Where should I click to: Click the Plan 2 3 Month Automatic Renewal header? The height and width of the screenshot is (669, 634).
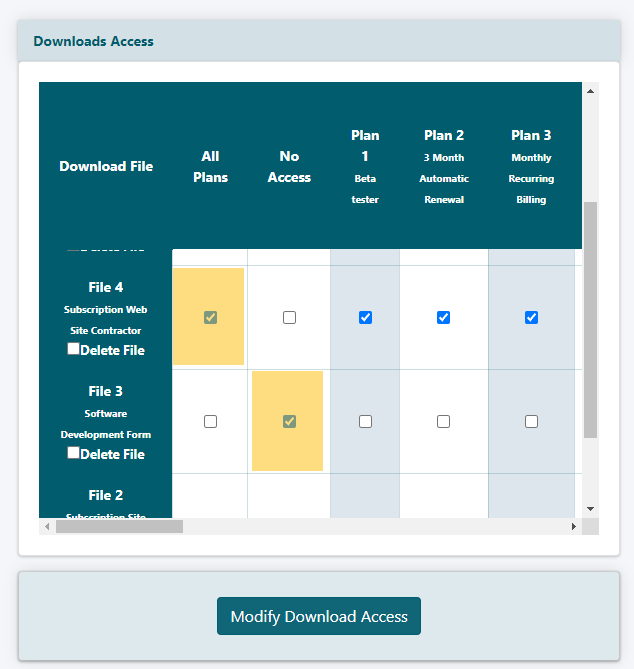click(x=444, y=167)
